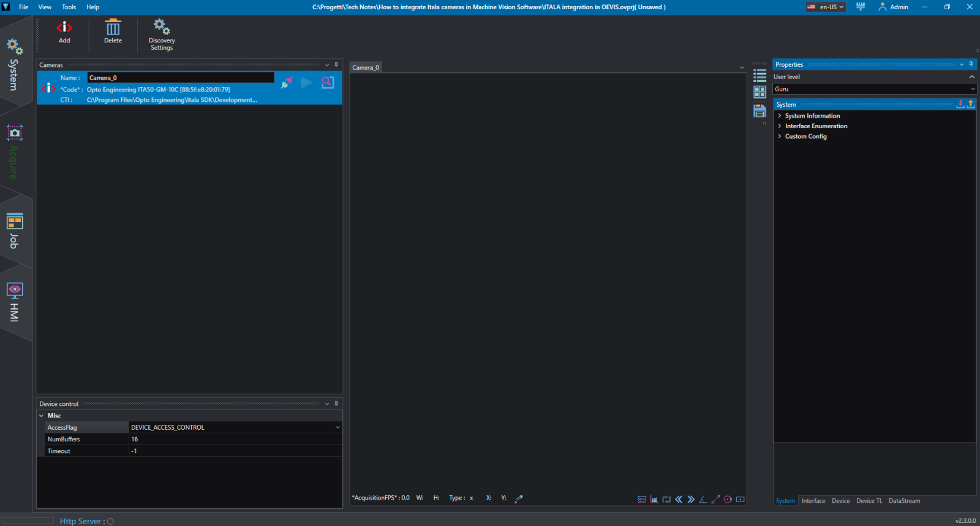
Task: Click the Admin user icon
Action: pyautogui.click(x=883, y=7)
